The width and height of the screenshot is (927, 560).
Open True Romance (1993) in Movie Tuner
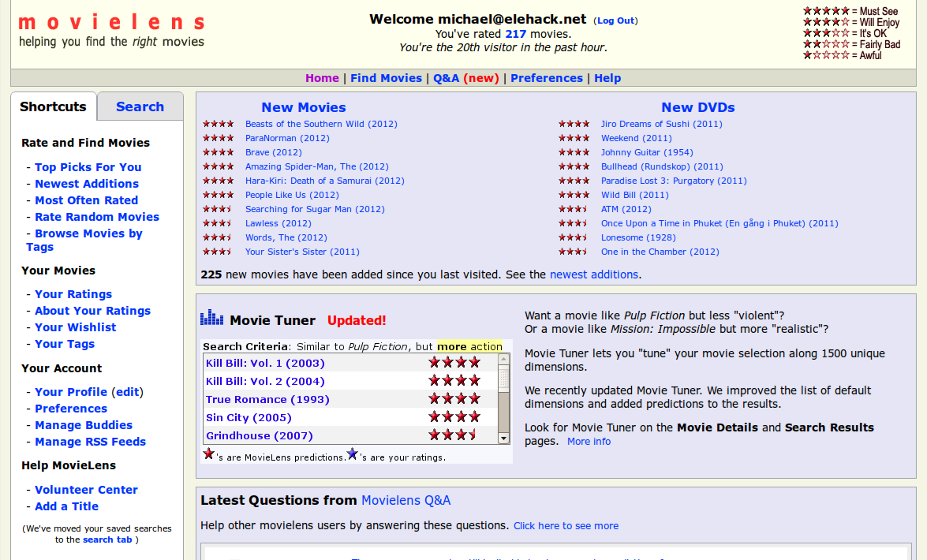(x=267, y=399)
